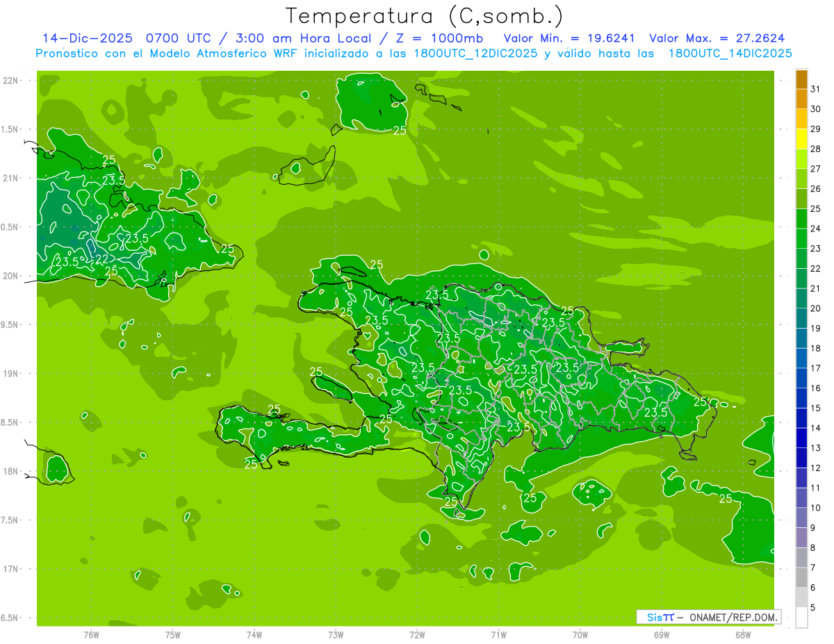The width and height of the screenshot is (834, 644).
Task: Click the legend value "10"
Action: point(816,509)
